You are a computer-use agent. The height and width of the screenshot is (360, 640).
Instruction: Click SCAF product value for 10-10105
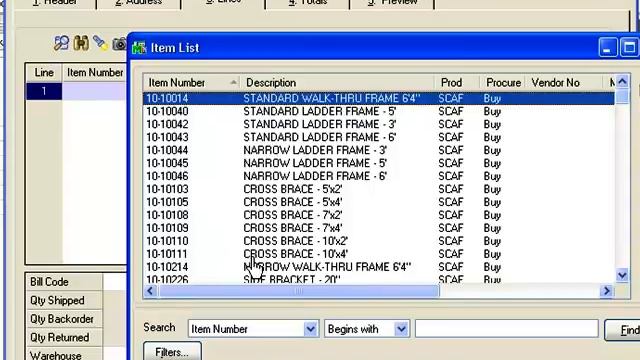pyautogui.click(x=451, y=202)
